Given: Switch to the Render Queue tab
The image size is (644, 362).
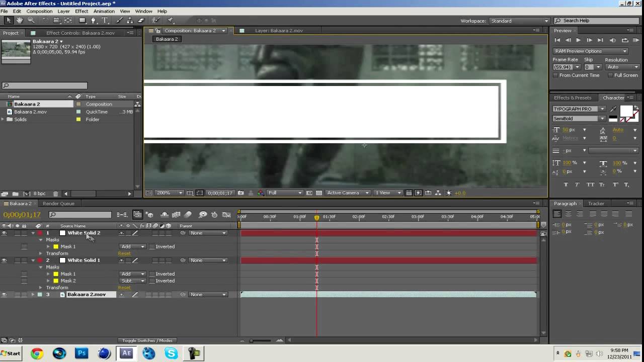Looking at the screenshot, I should pyautogui.click(x=58, y=204).
